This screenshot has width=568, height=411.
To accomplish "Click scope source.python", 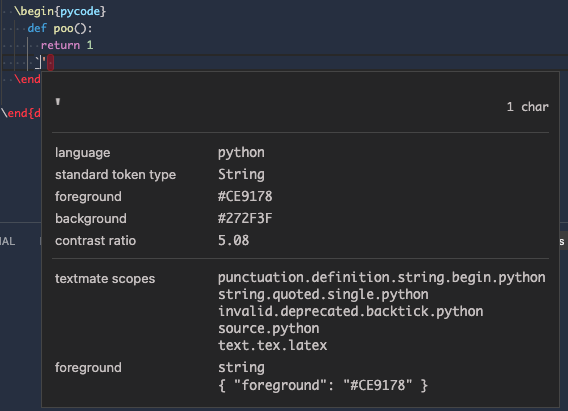I will [268, 329].
